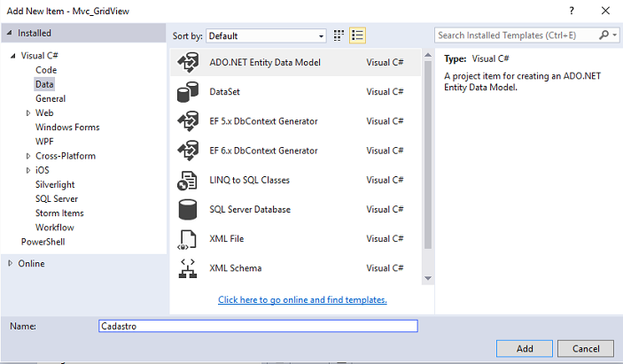Select the ADO.NET Entity Data Model icon
This screenshot has width=623, height=364.
click(x=188, y=62)
